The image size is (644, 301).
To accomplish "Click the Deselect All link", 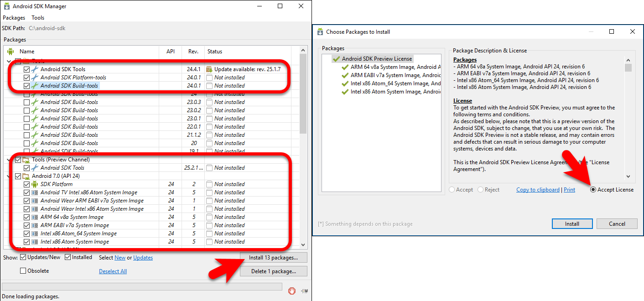I will (113, 271).
